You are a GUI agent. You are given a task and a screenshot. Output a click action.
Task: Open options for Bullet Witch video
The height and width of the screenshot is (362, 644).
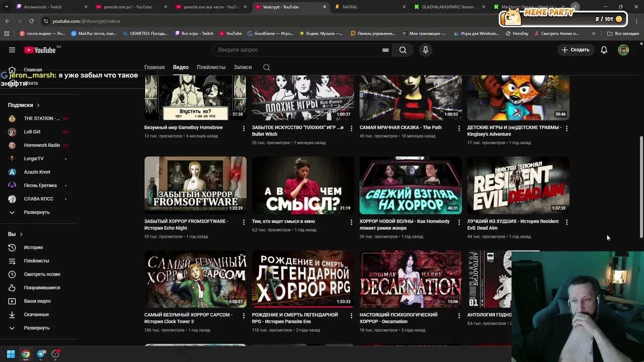coord(351,128)
